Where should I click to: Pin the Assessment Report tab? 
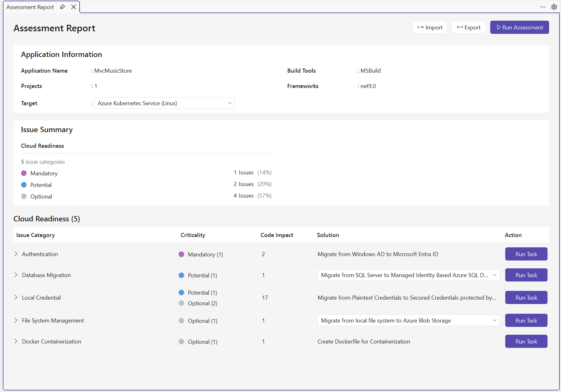coord(62,7)
